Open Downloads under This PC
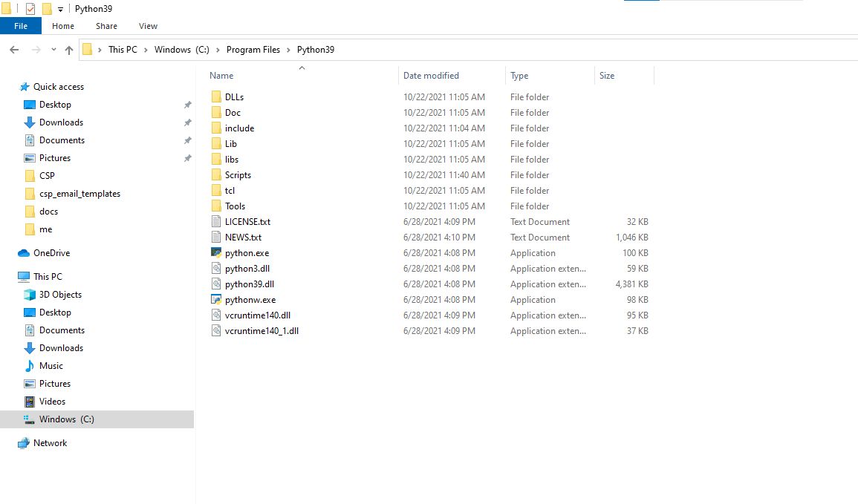Viewport: 858px width, 504px height. pos(61,348)
